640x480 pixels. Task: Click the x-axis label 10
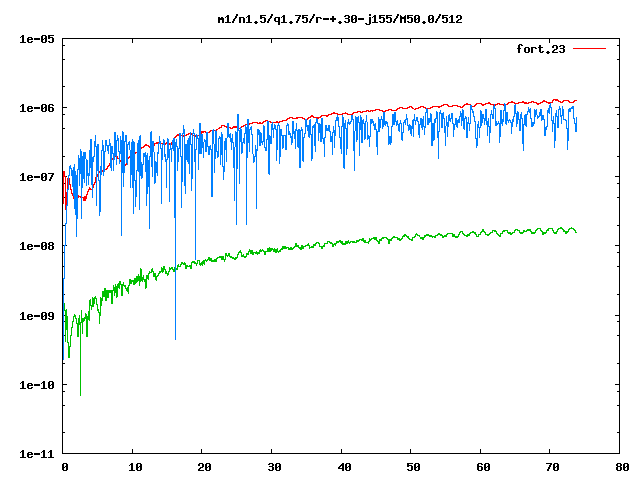(x=135, y=467)
